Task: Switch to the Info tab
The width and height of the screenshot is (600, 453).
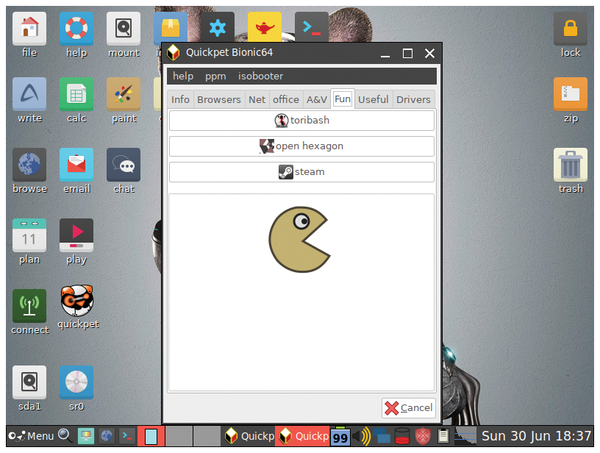Action: (180, 99)
